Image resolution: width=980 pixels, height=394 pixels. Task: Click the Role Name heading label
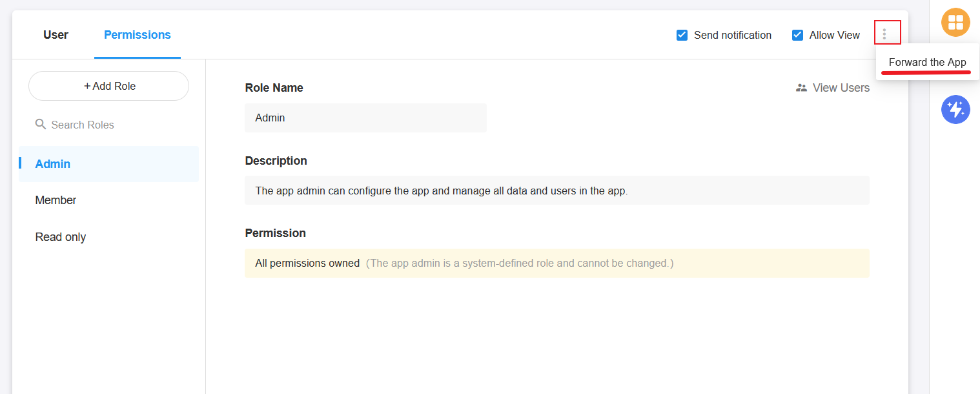274,88
